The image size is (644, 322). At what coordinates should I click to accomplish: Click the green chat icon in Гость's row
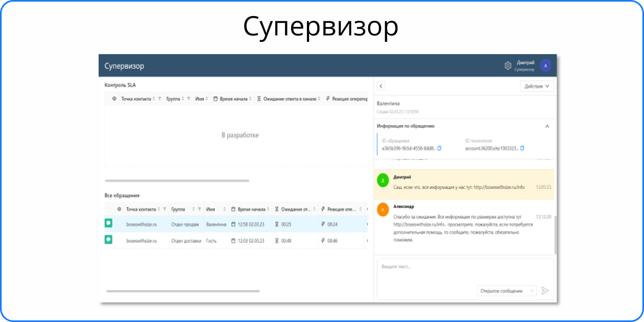(108, 240)
